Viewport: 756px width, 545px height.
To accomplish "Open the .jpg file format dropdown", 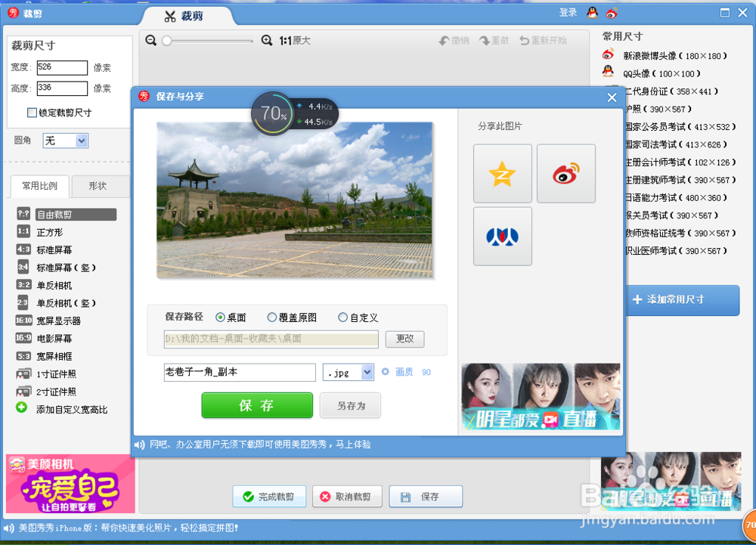I will pyautogui.click(x=348, y=373).
